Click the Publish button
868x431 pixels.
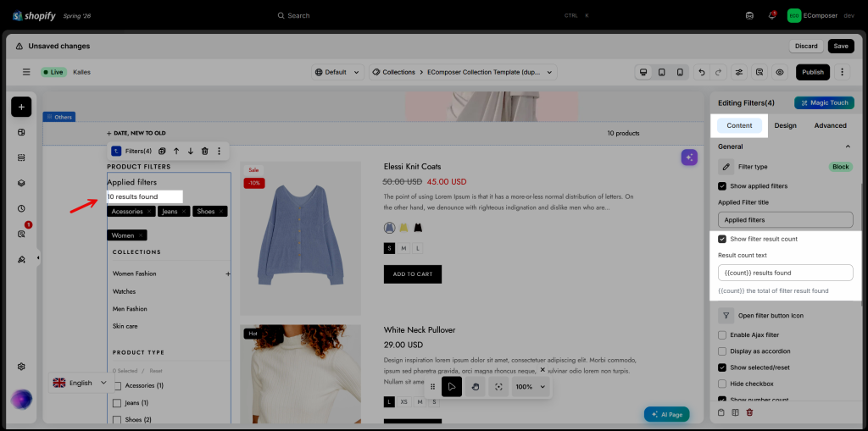tap(813, 72)
